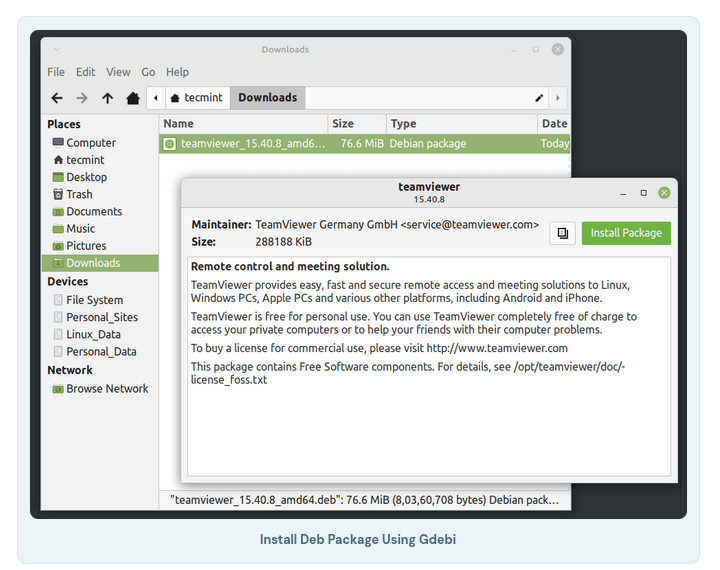Select the Personal_Sites label under Devices
The height and width of the screenshot is (570, 720).
pyautogui.click(x=102, y=317)
